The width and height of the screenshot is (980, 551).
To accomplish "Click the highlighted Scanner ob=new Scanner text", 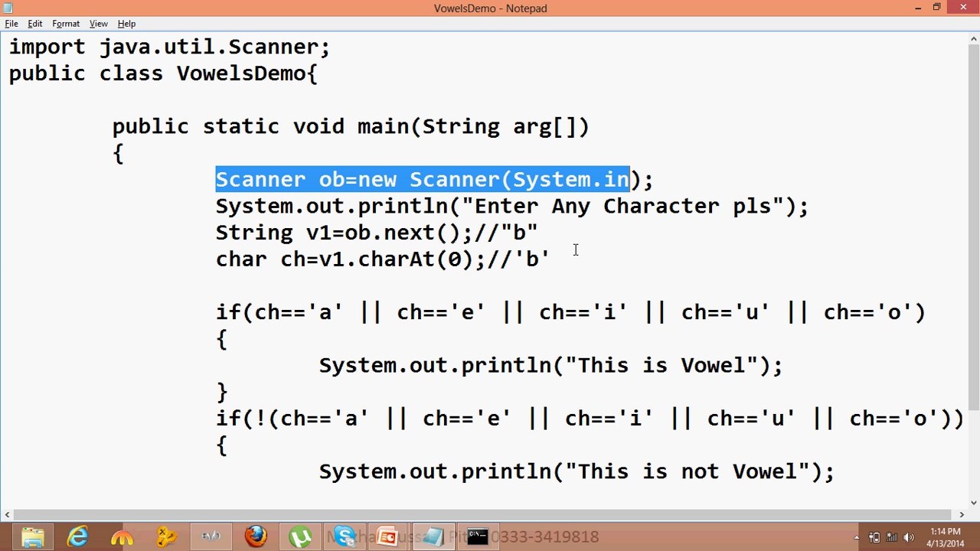I will (x=423, y=180).
